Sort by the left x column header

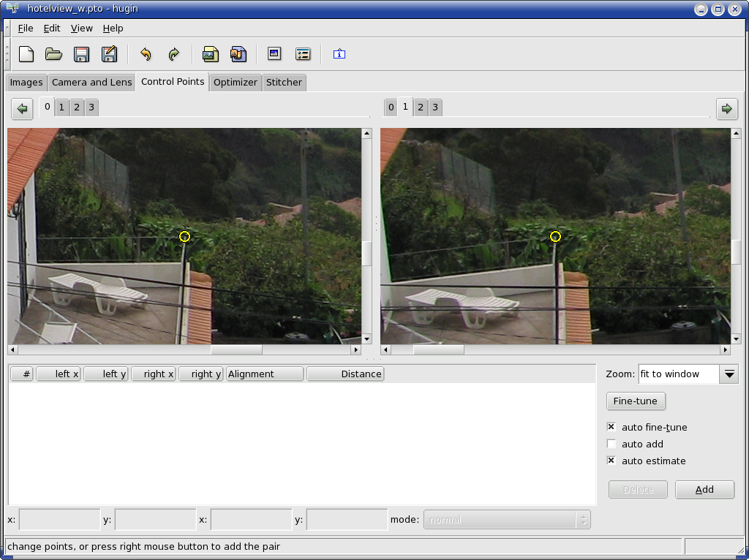pos(59,374)
